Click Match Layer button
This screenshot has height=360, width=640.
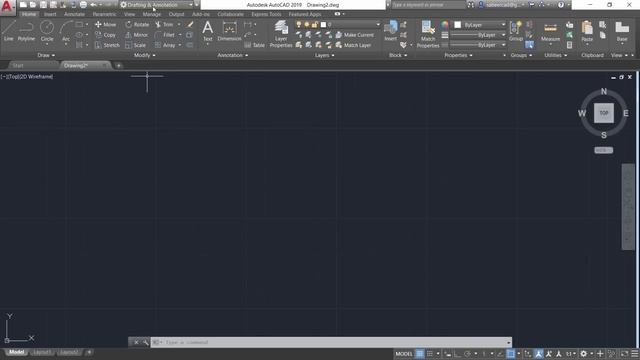[x=353, y=45]
